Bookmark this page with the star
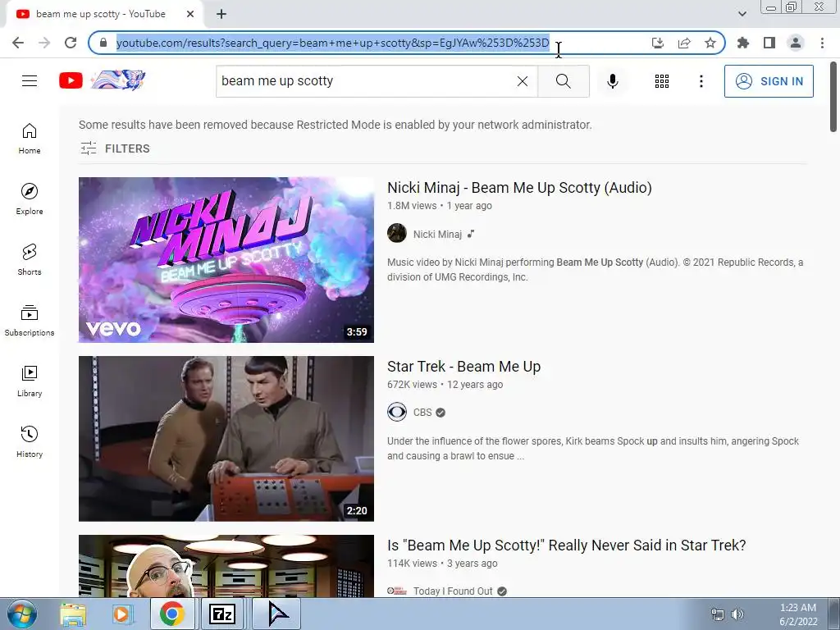The image size is (840, 630). pos(710,43)
